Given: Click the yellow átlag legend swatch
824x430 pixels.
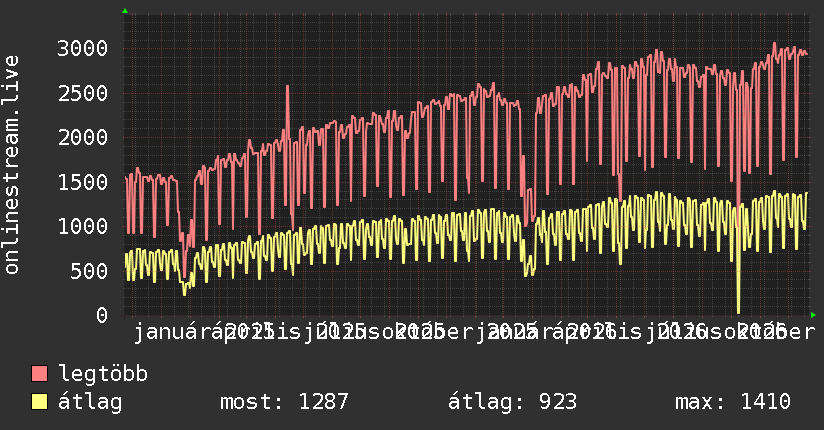Looking at the screenshot, I should click(39, 402).
